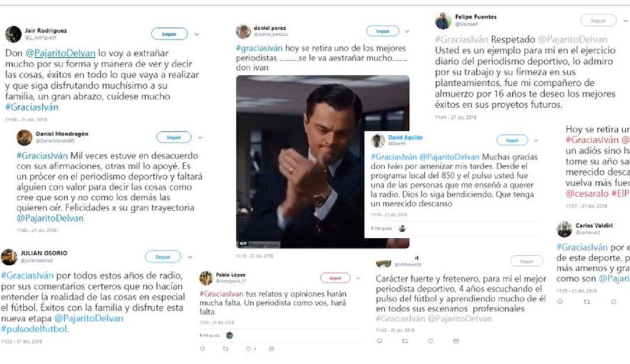Click envelope icon under Pablo López's tweet
The image size is (630, 364).
[x=271, y=349]
